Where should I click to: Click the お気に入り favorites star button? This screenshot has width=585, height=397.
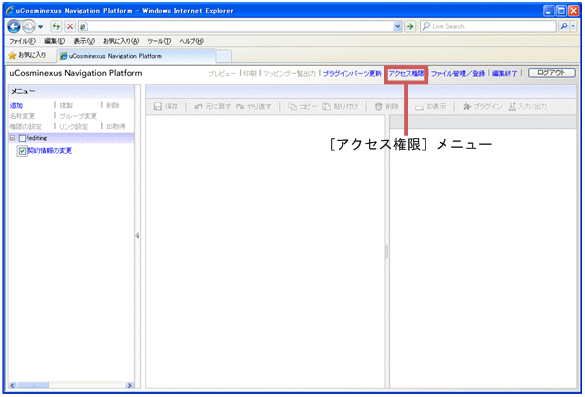(x=27, y=55)
